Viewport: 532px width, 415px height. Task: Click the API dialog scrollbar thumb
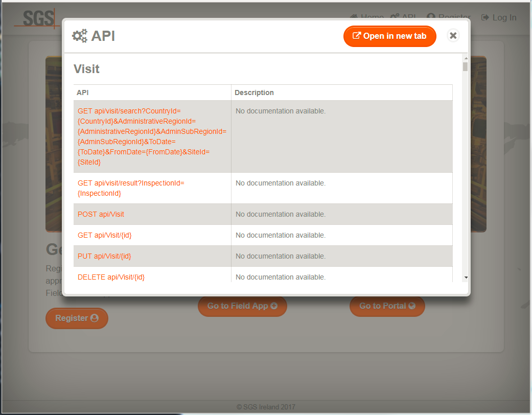point(465,66)
